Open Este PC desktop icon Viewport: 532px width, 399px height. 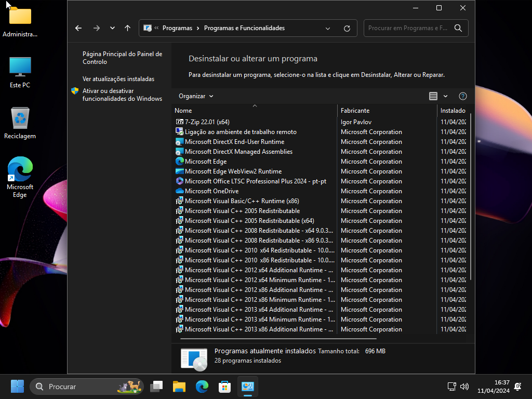tap(20, 73)
